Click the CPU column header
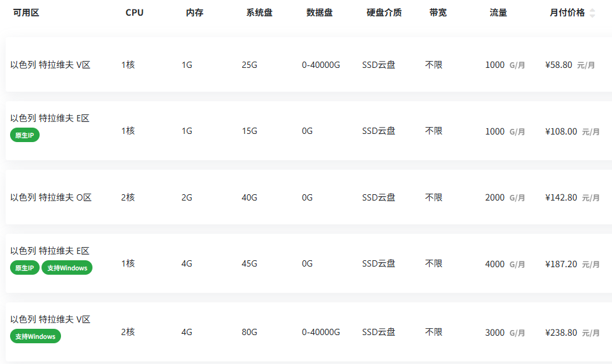 point(134,13)
